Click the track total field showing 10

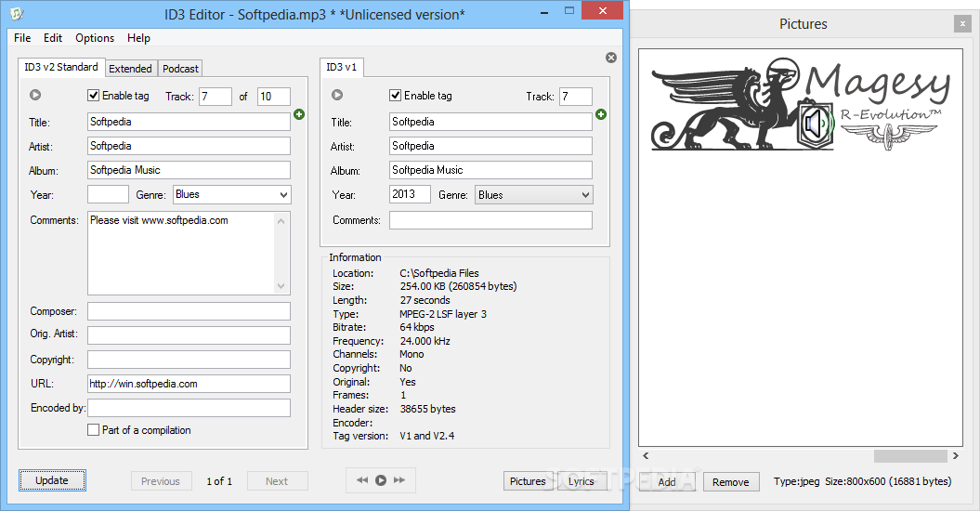tap(274, 97)
